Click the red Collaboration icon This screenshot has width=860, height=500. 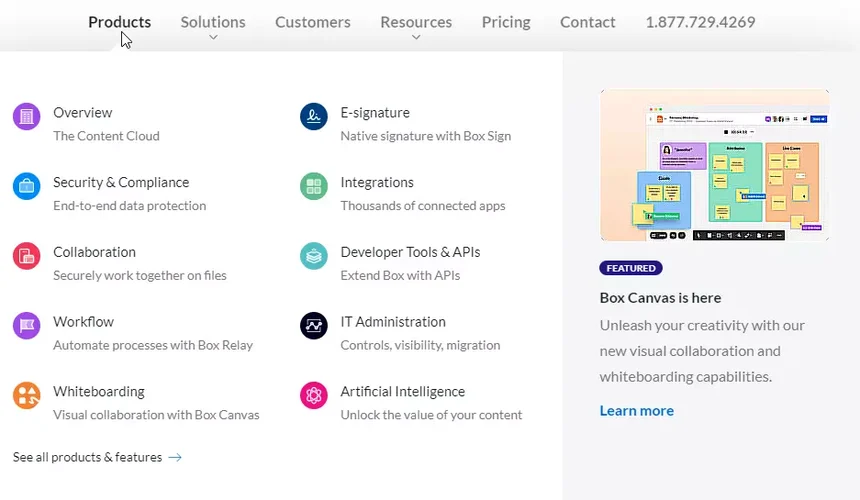click(26, 255)
